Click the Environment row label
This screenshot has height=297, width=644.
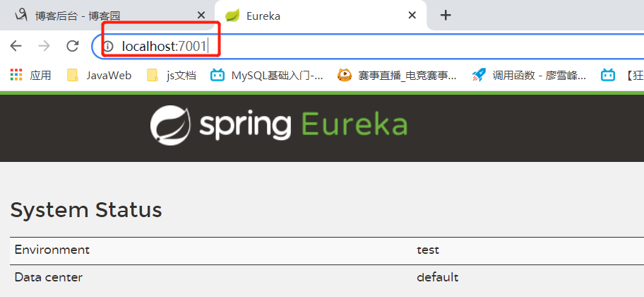[x=52, y=250]
